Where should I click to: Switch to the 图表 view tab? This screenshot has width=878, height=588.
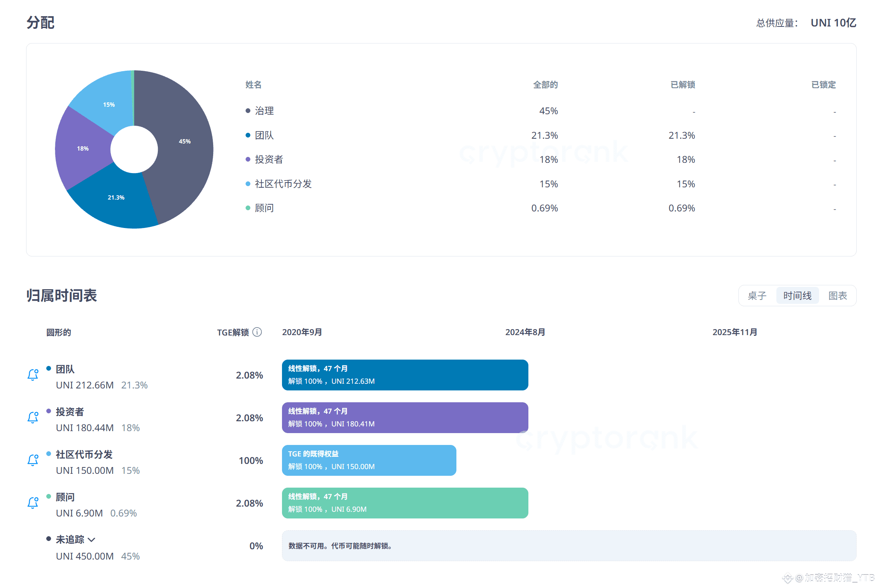pos(838,296)
